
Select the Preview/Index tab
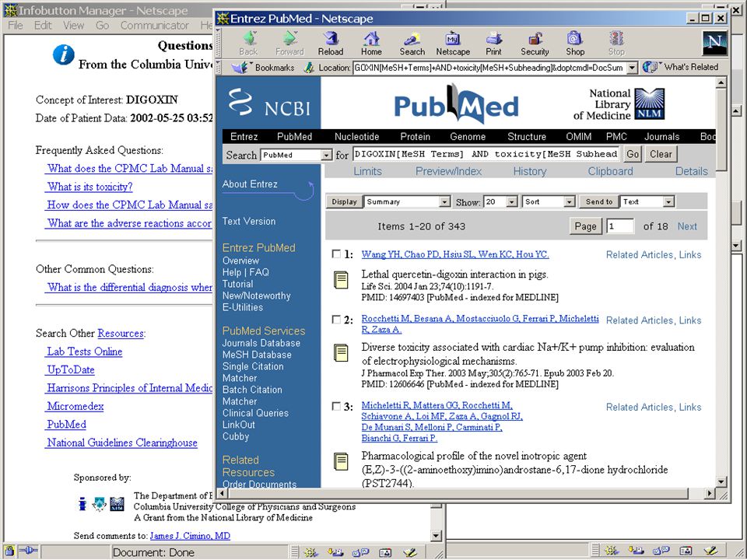[448, 171]
